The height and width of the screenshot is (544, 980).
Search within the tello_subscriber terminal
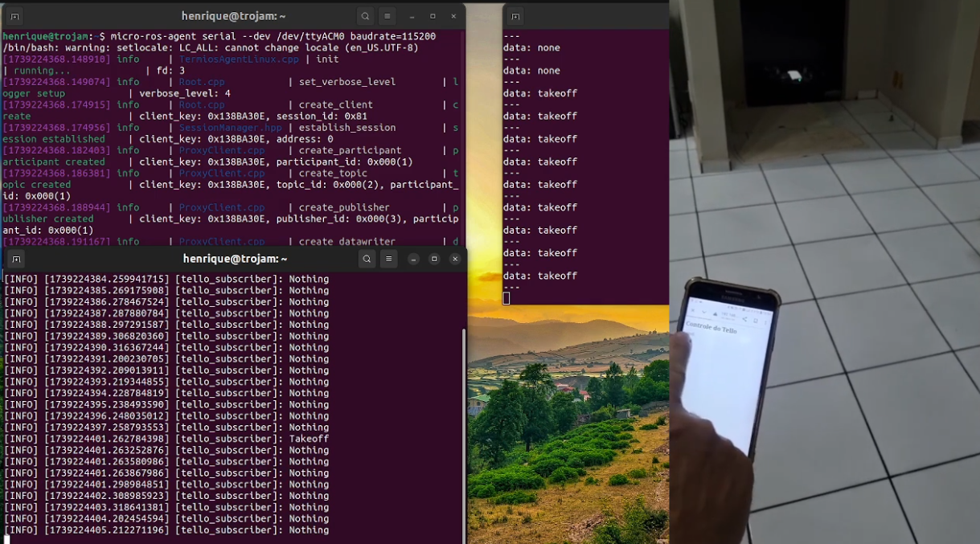tap(367, 259)
